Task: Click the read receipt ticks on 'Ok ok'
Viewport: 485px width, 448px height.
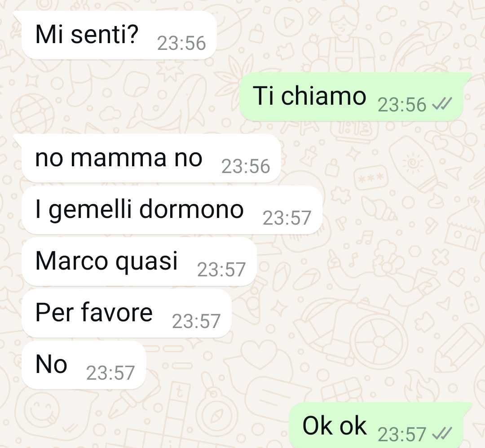Action: 442,433
